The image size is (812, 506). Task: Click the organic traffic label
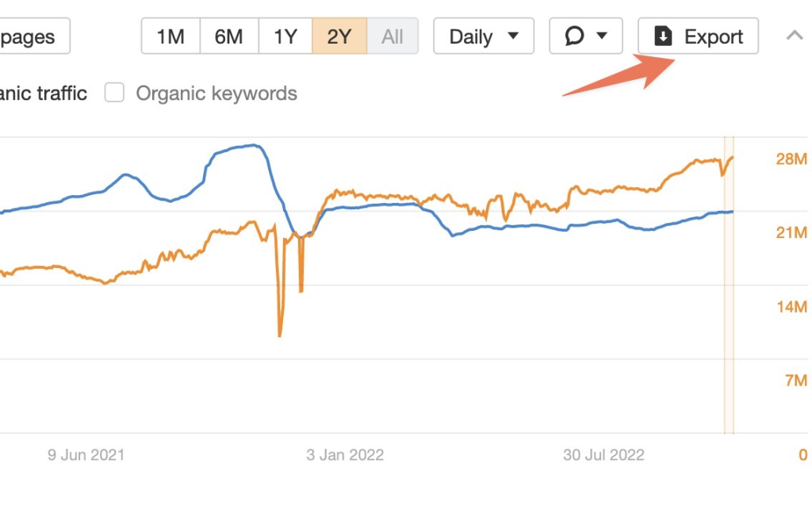(x=44, y=94)
